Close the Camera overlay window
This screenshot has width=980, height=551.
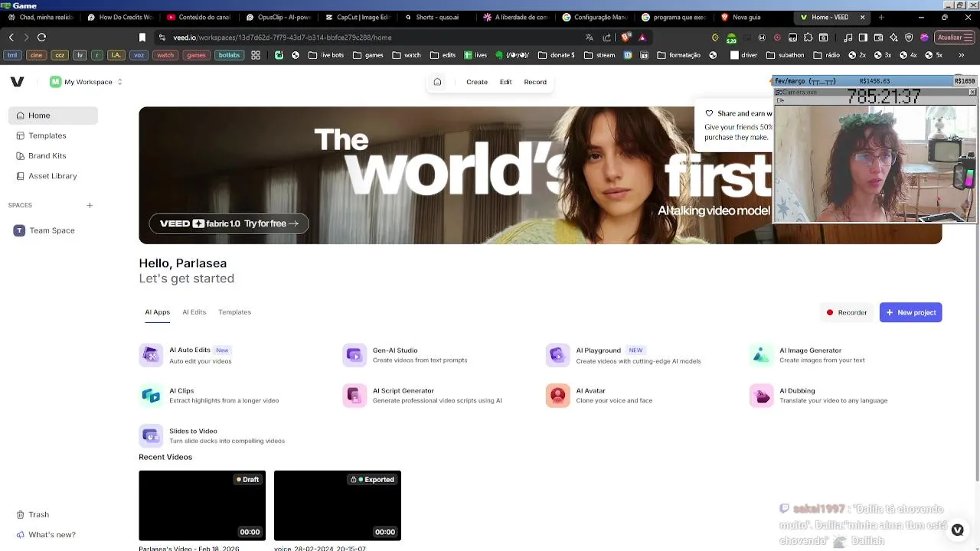tap(972, 93)
